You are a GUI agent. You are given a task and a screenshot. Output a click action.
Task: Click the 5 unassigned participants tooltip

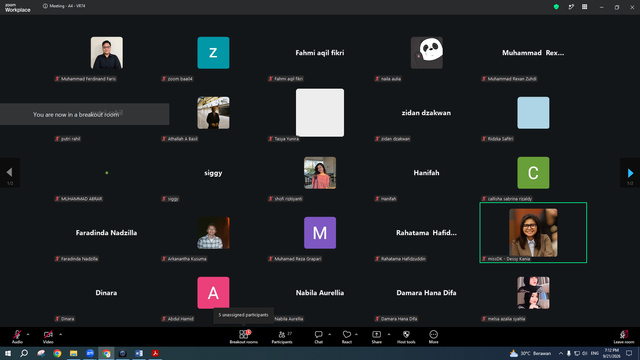point(243,315)
